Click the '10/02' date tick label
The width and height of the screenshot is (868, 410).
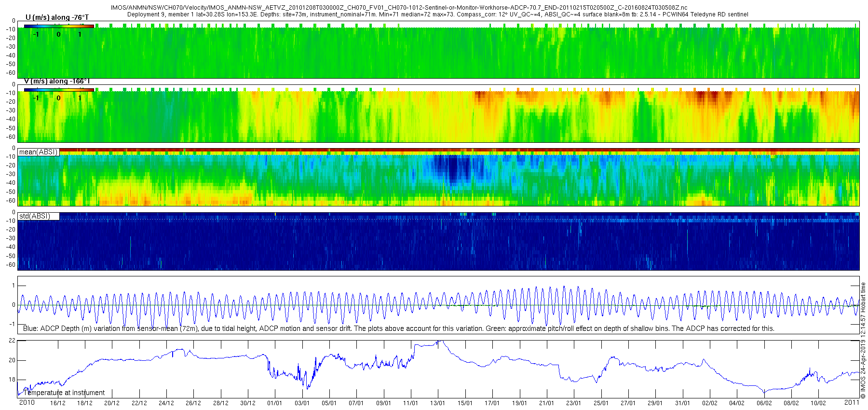click(x=818, y=403)
